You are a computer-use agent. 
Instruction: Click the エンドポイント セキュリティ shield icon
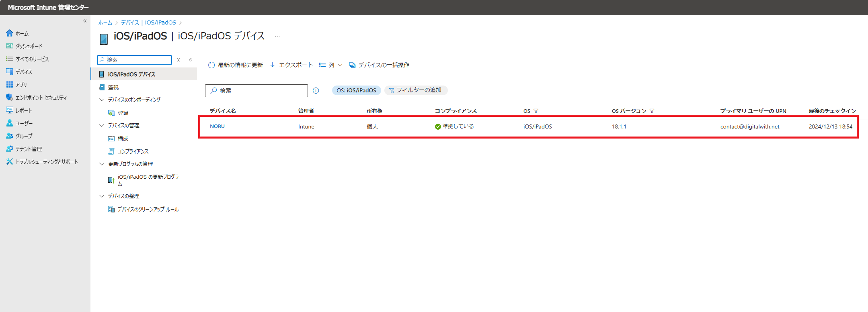pos(10,97)
